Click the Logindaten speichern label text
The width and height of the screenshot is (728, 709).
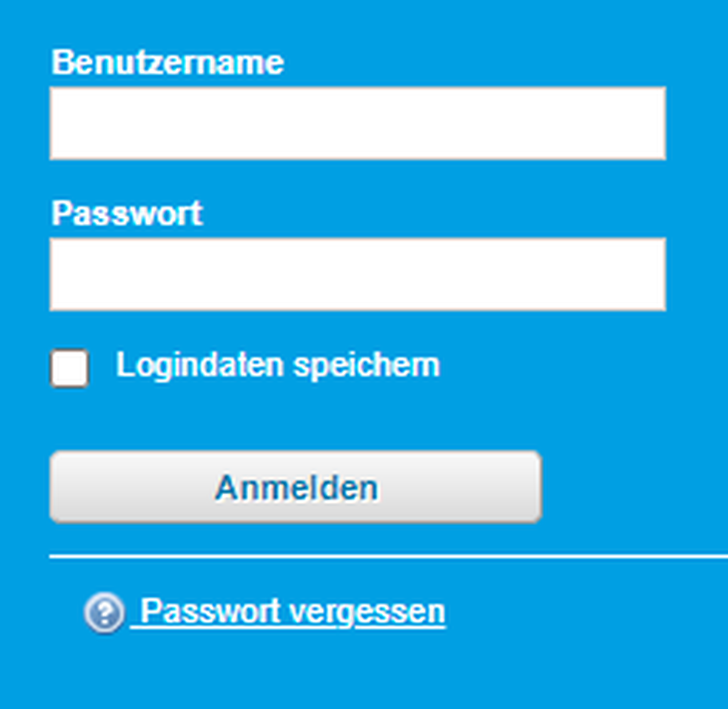click(x=278, y=365)
